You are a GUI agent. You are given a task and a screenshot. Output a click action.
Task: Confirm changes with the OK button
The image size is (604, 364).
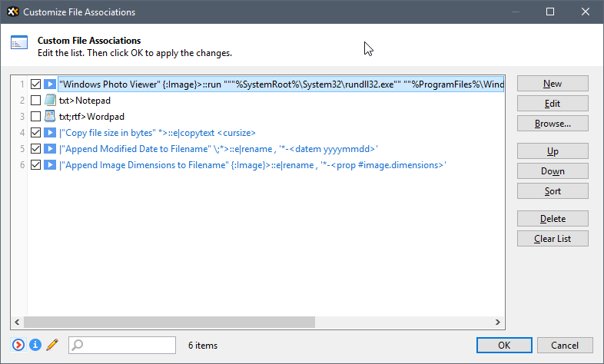[504, 346]
